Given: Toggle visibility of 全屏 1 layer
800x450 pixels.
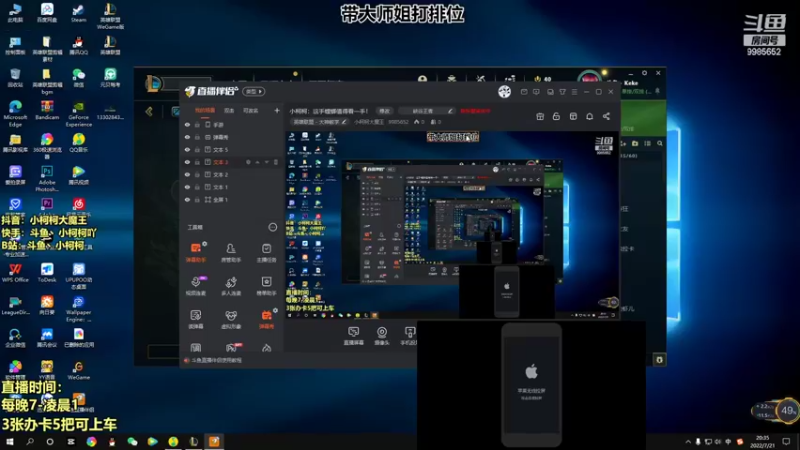Looking at the screenshot, I should click(x=187, y=200).
